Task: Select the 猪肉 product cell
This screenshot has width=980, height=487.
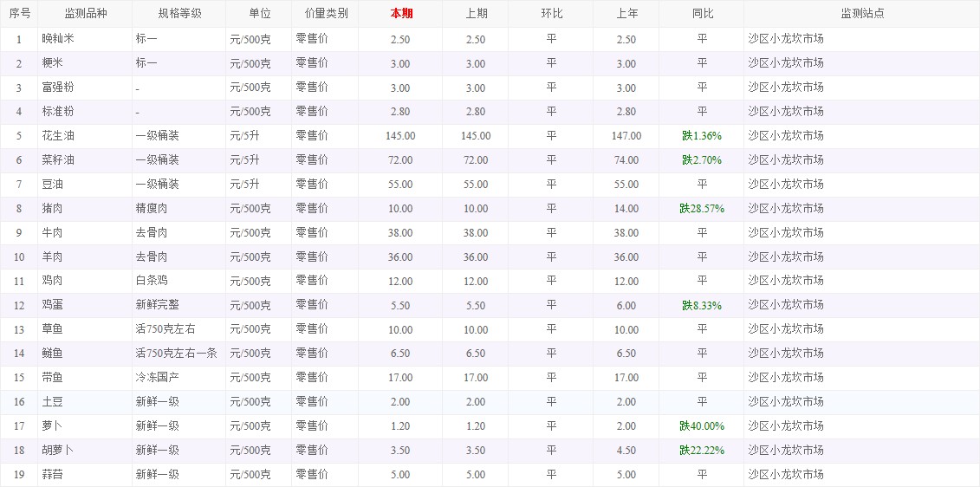Action: pyautogui.click(x=85, y=209)
